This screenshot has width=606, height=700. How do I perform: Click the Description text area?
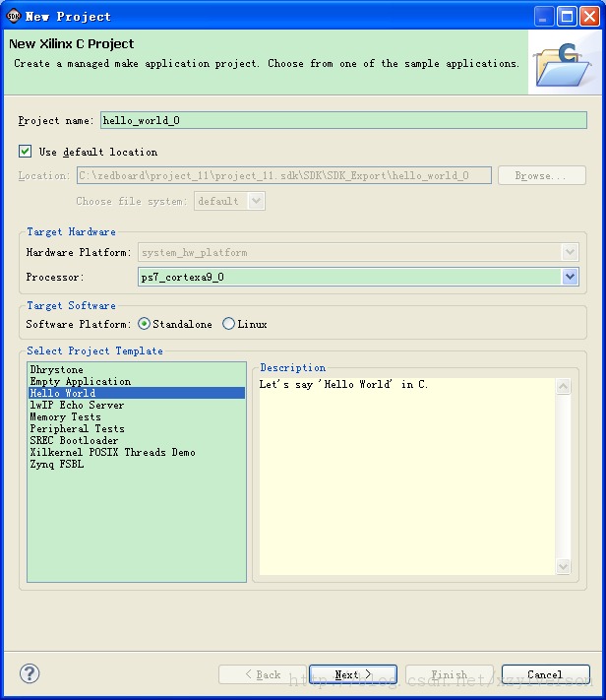tap(407, 477)
